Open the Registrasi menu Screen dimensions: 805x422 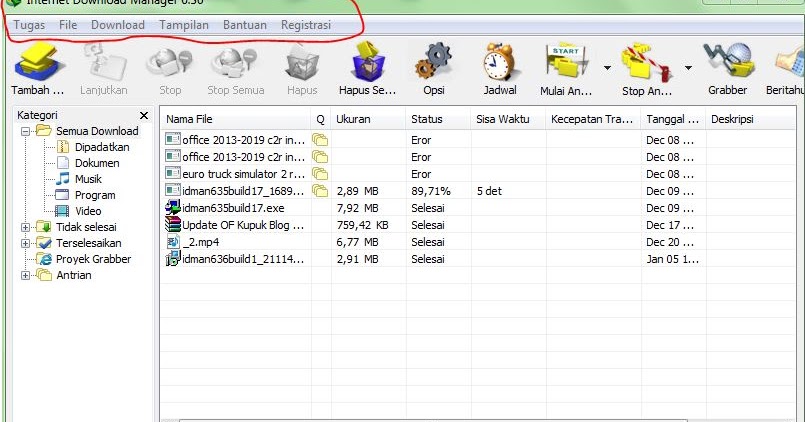[x=305, y=25]
